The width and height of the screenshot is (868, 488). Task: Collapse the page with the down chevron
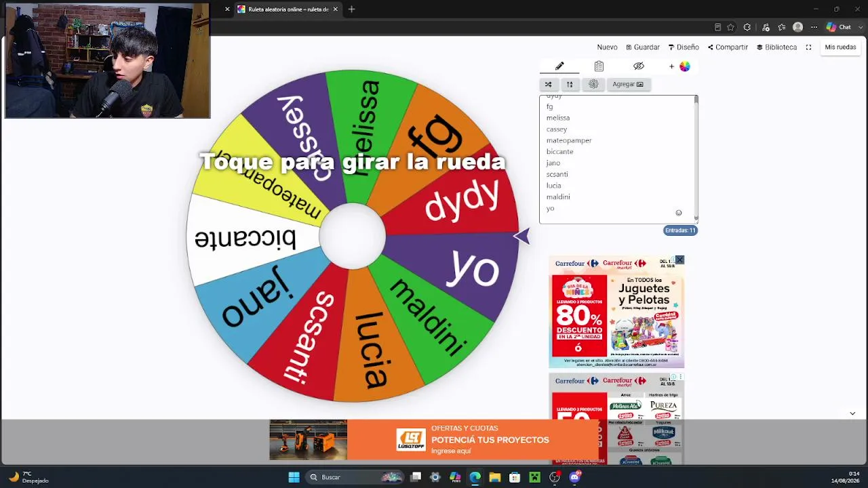852,413
